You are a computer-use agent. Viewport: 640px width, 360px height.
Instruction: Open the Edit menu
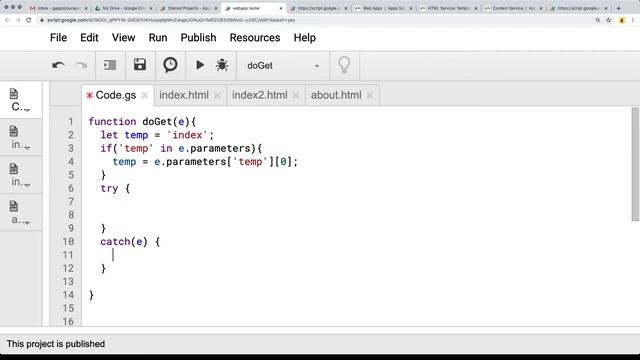click(89, 38)
